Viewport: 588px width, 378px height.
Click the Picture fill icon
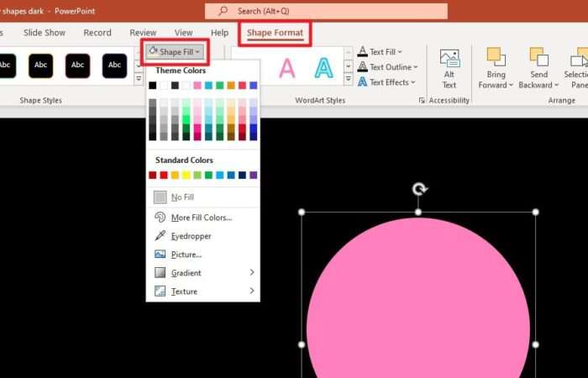click(160, 255)
